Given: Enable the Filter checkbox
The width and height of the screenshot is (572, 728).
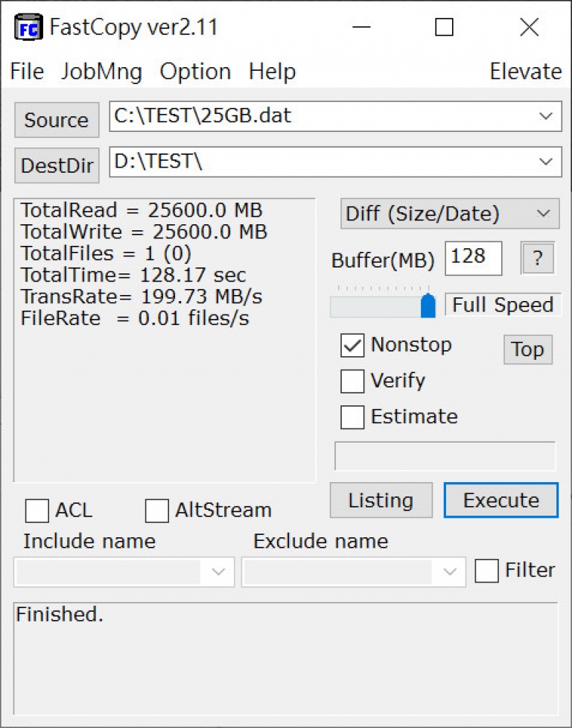Looking at the screenshot, I should (486, 571).
